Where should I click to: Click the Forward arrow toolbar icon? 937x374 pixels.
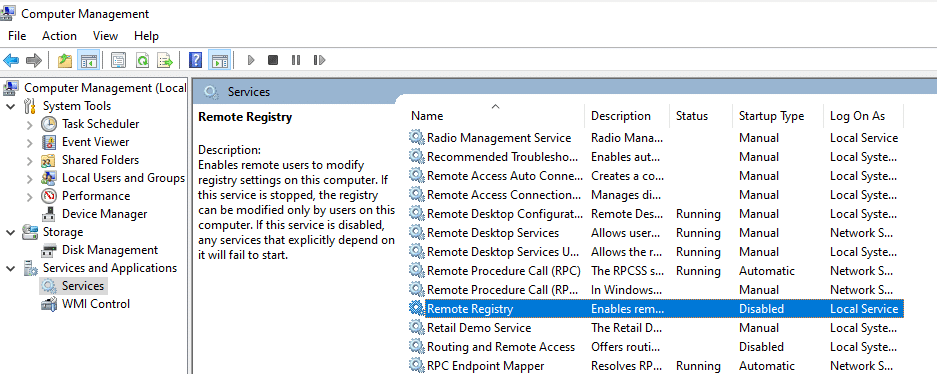tap(34, 60)
